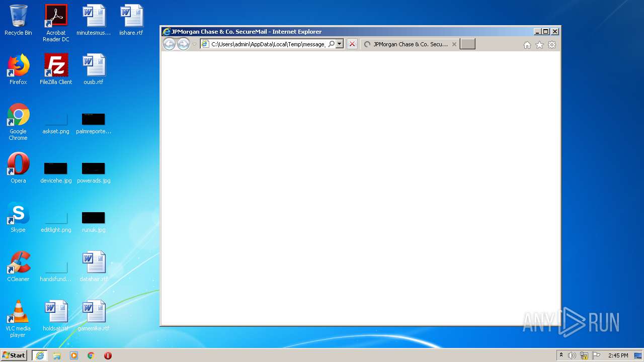The image size is (644, 362).
Task: Open the Favorites star panel
Action: [539, 45]
